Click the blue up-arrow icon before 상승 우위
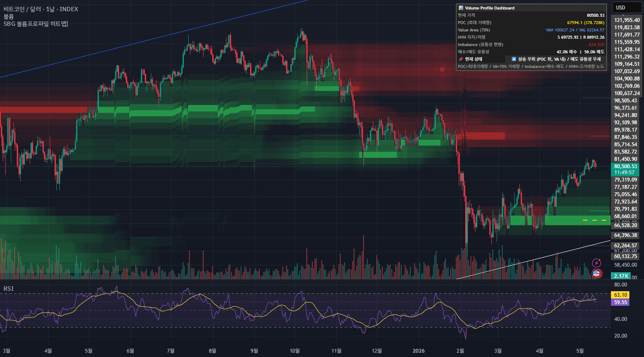 coord(514,59)
